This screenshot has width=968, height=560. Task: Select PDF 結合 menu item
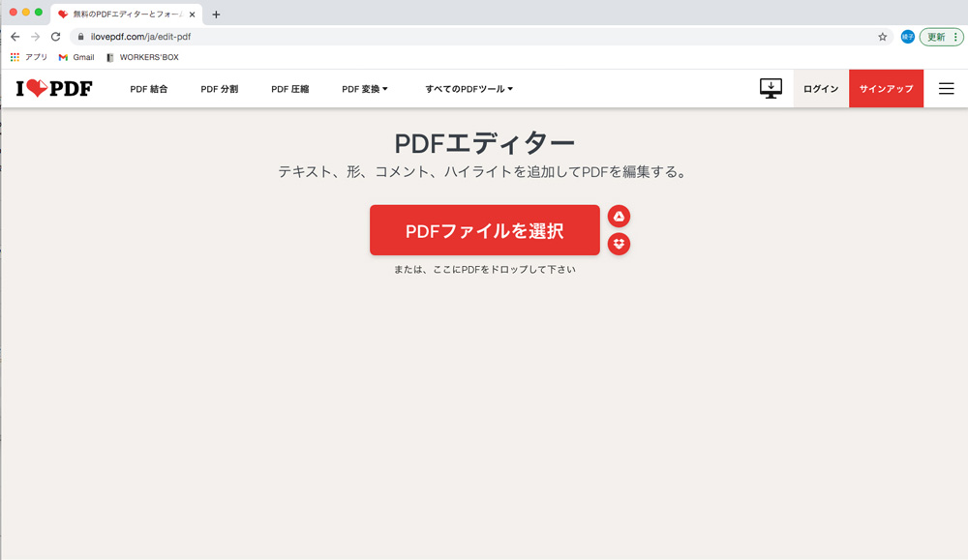[x=149, y=89]
